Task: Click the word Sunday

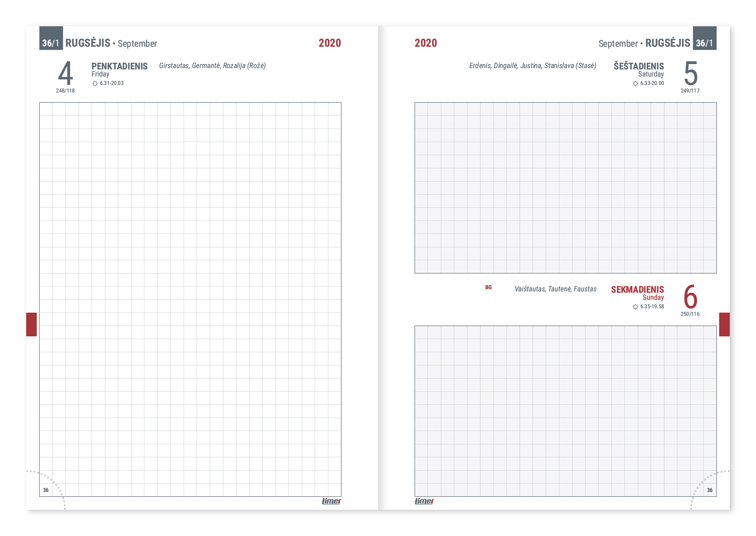Action: [653, 298]
